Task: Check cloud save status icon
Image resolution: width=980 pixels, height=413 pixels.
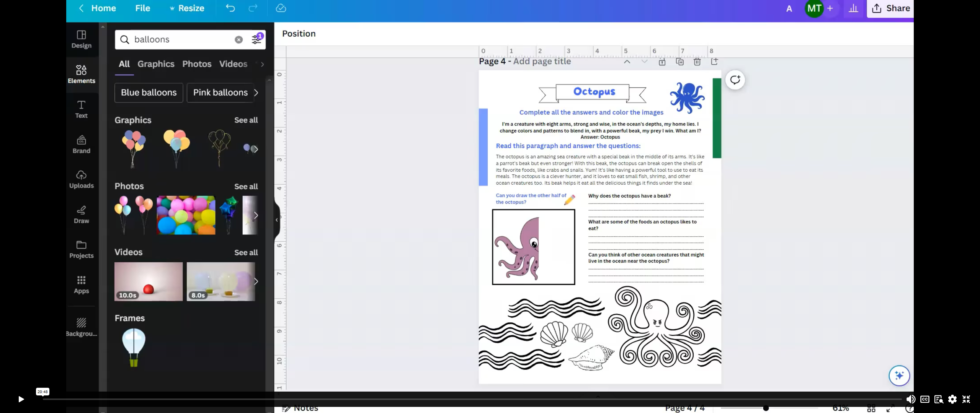Action: [281, 8]
